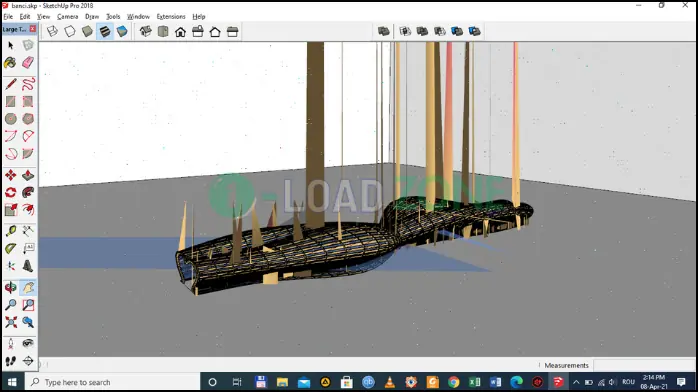Choose the Walk footprints tool
Viewport: 698px width, 392px height.
point(11,361)
